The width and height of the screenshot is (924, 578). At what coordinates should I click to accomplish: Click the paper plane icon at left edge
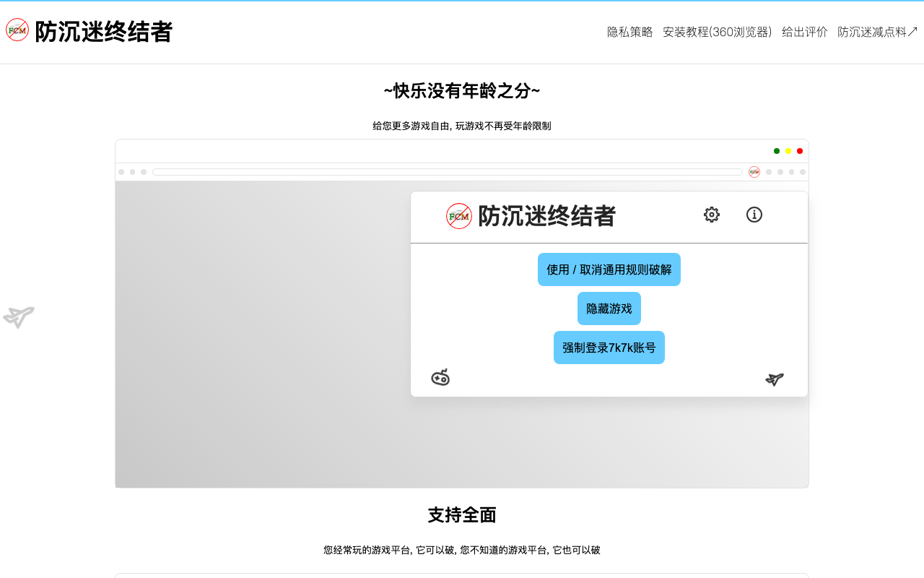(x=19, y=316)
